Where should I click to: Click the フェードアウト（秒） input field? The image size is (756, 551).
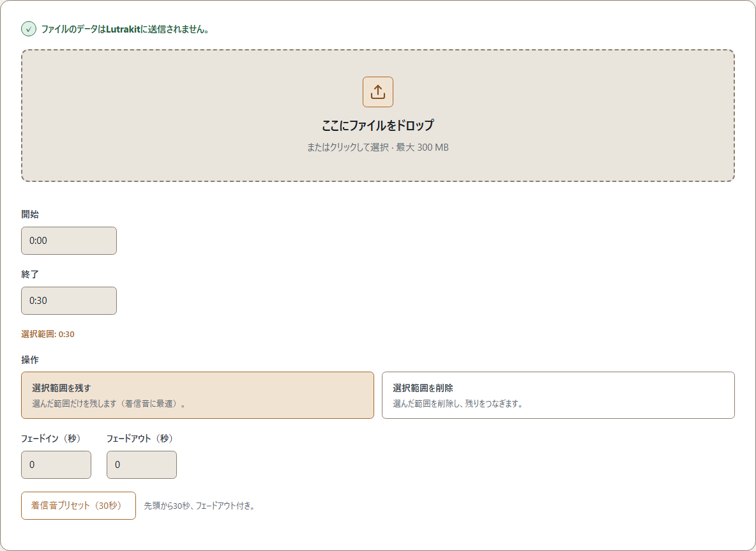(142, 465)
